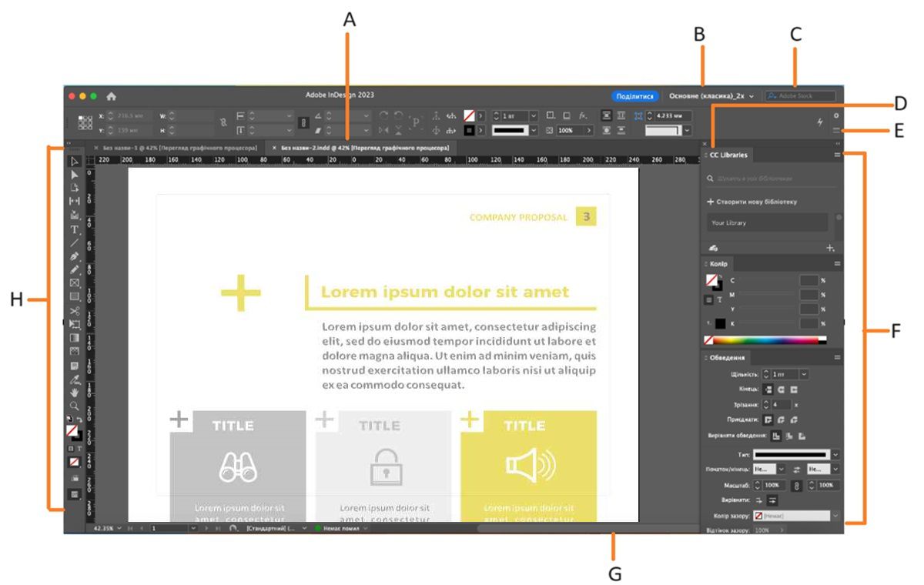Open stroke style dropdown in control bar
Image resolution: width=924 pixels, height=585 pixels.
534,131
